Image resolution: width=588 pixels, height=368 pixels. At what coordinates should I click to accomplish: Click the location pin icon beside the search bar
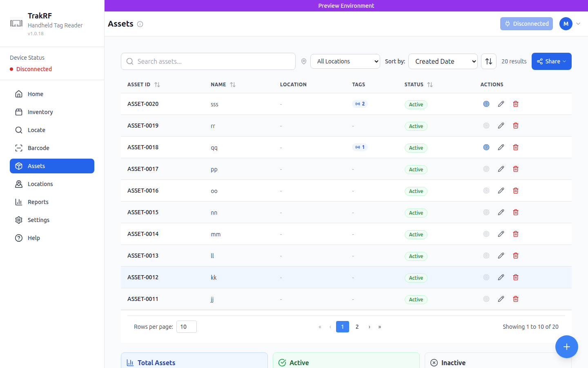click(x=303, y=61)
